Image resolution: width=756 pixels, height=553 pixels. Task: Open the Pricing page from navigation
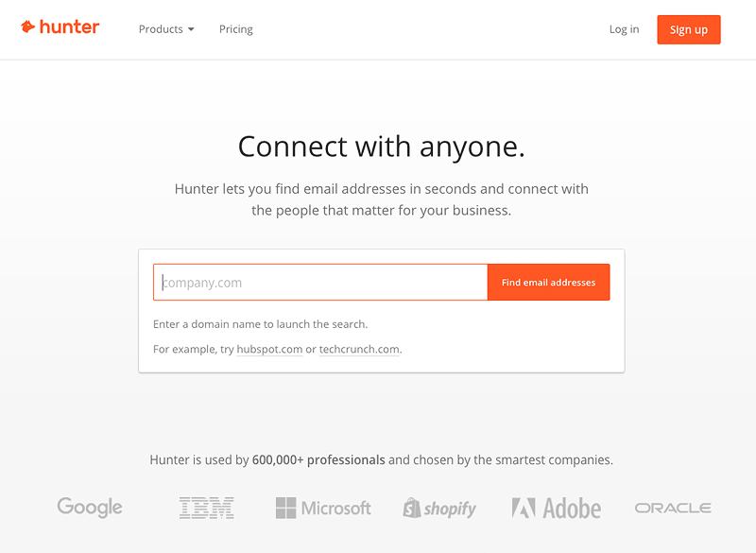point(236,29)
